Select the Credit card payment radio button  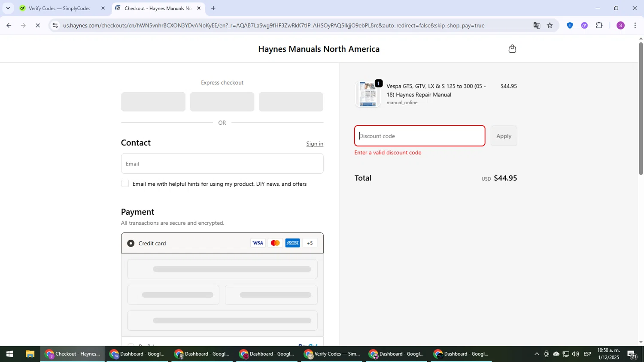pos(131,243)
